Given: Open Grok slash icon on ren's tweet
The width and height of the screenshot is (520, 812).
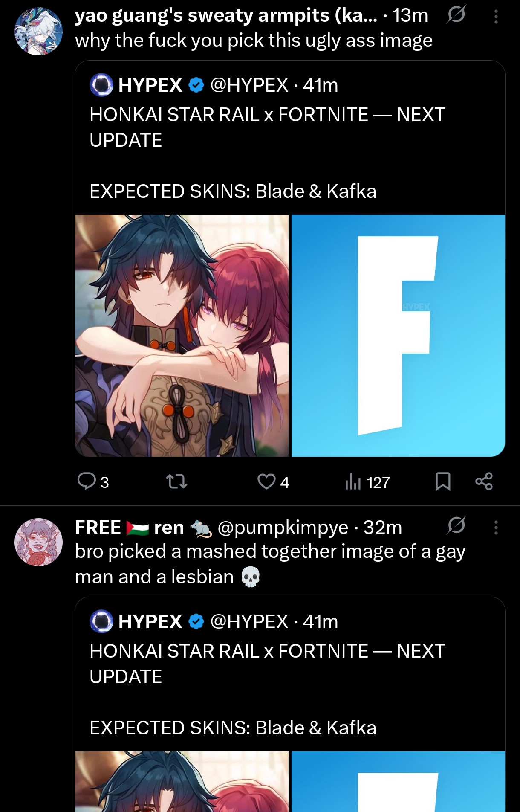Looking at the screenshot, I should [x=456, y=526].
